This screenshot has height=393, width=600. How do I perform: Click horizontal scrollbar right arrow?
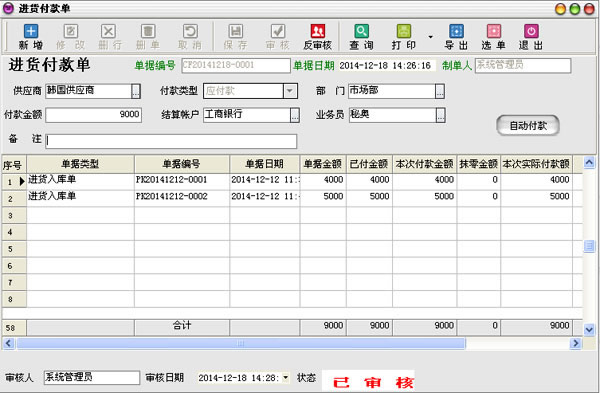[x=575, y=343]
